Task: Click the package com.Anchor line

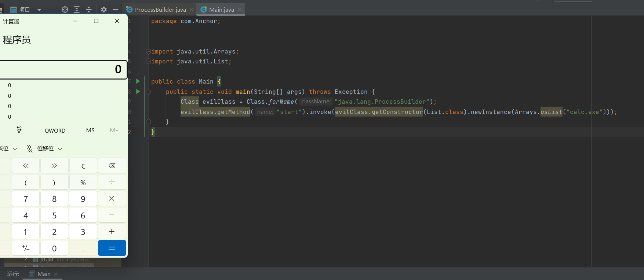Action: (186, 21)
